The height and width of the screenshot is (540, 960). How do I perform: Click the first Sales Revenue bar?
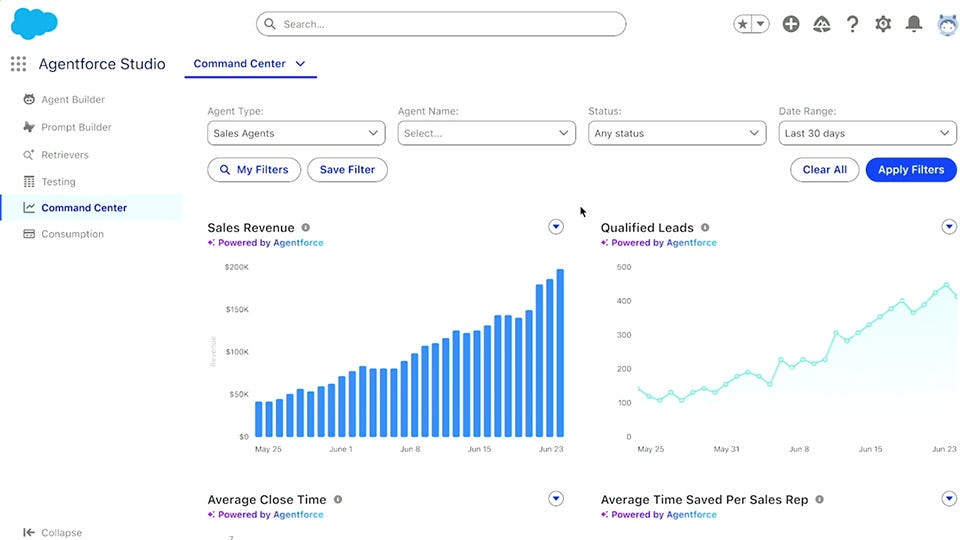click(259, 419)
